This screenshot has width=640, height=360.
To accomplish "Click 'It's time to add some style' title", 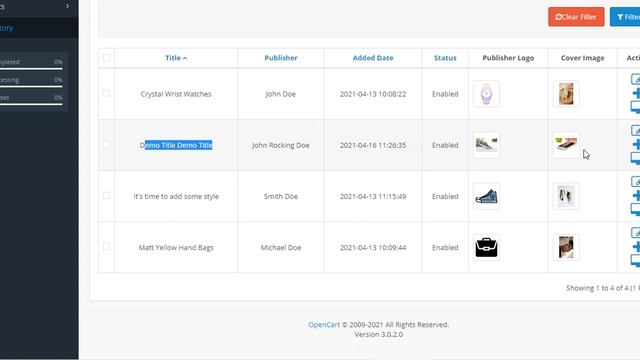I will [176, 196].
